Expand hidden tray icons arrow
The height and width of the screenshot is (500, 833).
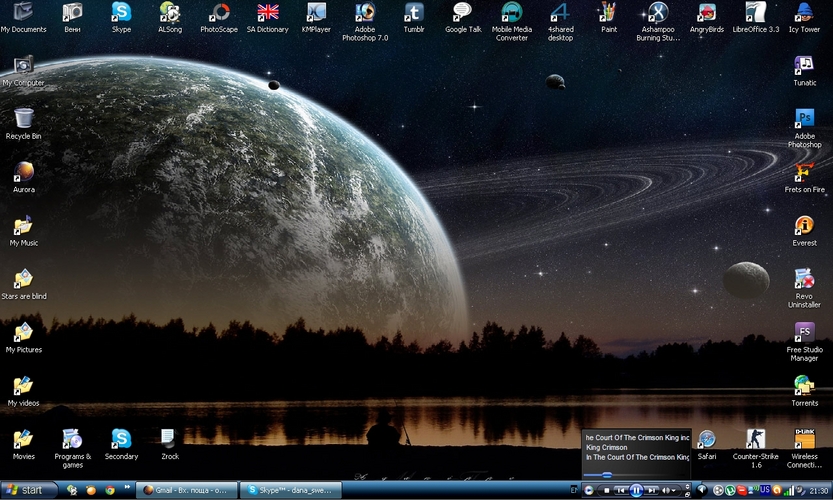pos(702,490)
